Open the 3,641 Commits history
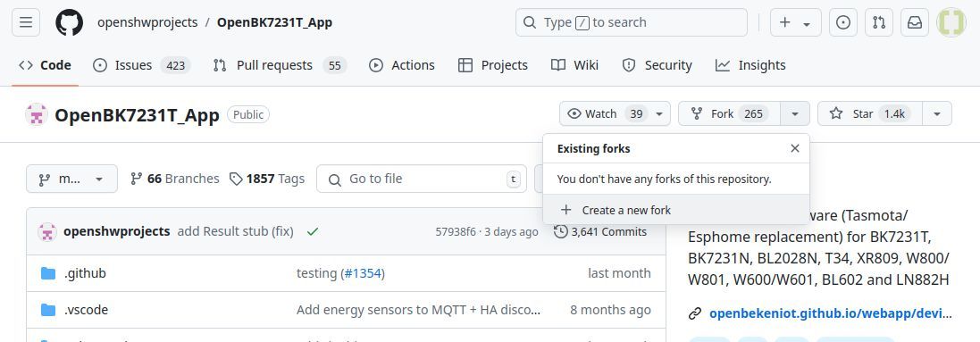This screenshot has height=342, width=980. [600, 231]
